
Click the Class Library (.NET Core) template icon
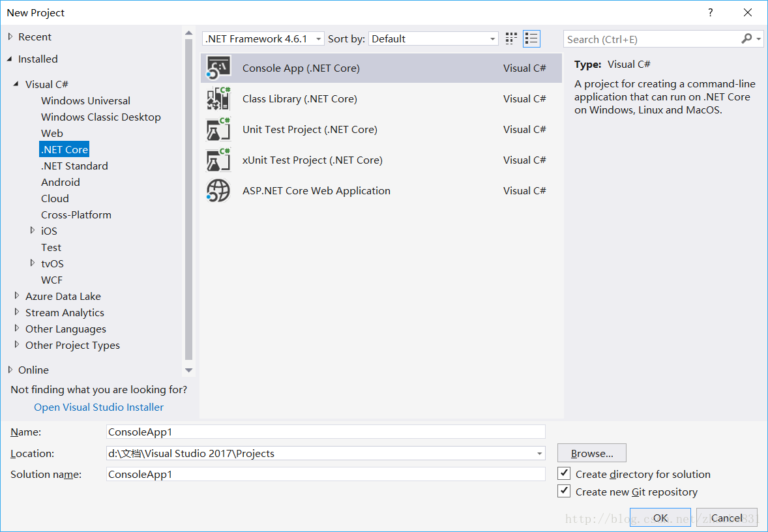[x=218, y=98]
